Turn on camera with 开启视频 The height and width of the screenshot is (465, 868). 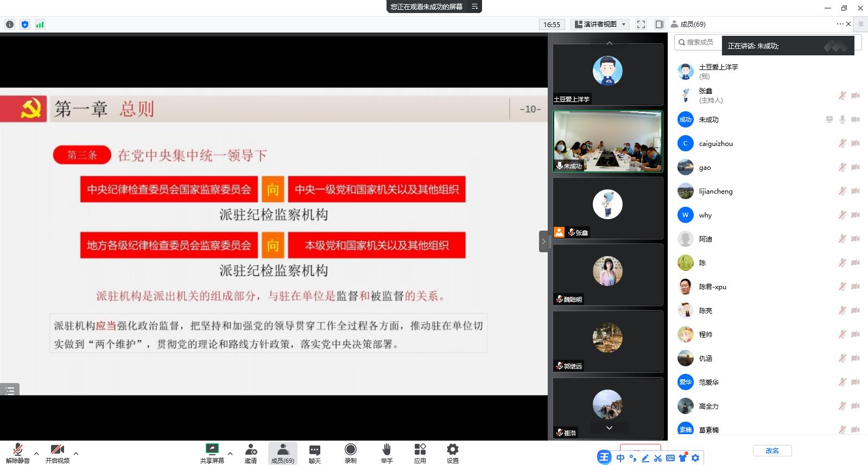click(x=57, y=453)
